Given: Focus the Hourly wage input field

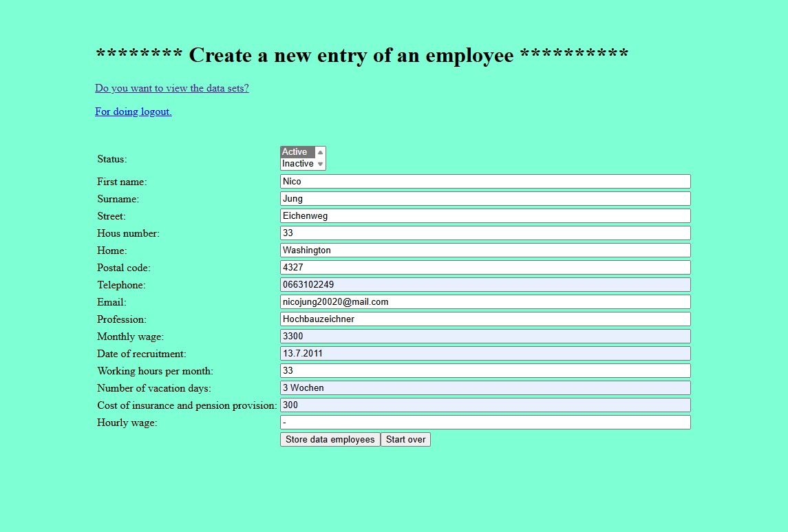Looking at the screenshot, I should (x=485, y=423).
